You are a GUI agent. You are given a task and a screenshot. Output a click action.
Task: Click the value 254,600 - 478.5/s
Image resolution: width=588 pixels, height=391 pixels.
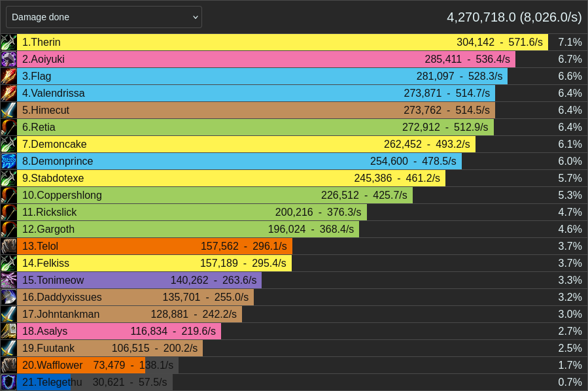tap(413, 161)
